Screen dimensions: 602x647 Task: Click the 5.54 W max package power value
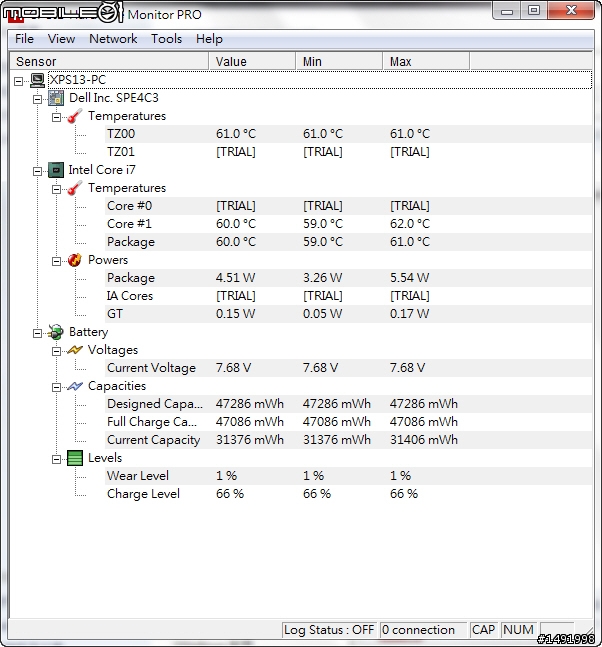tap(409, 278)
